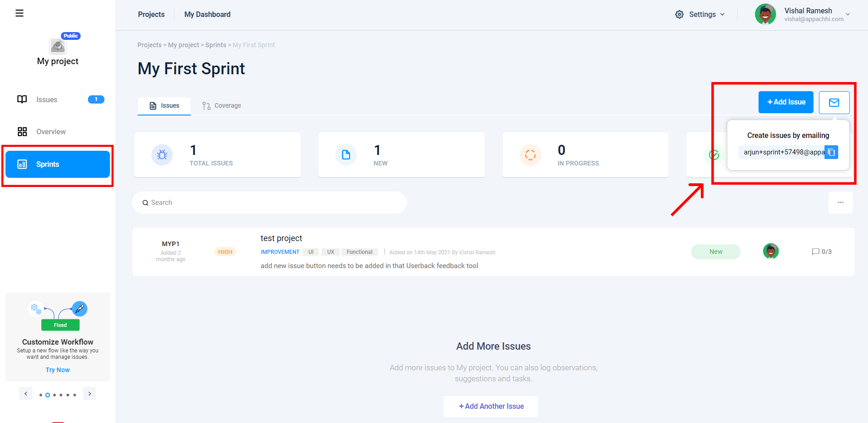Screen dimensions: 868x423
Task: Click the Overview grid icon
Action: (22, 132)
